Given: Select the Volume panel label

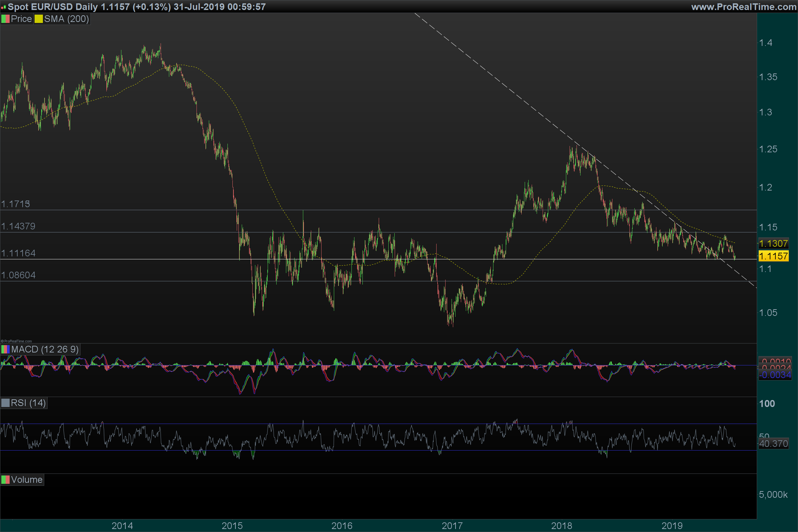Looking at the screenshot, I should click(x=27, y=480).
